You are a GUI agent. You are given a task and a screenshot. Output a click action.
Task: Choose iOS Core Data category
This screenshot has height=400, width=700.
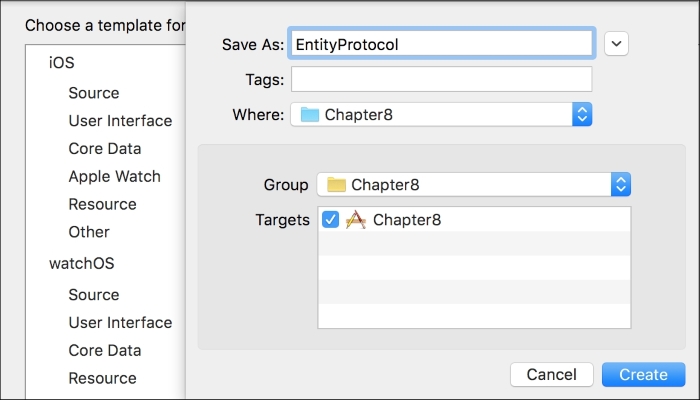104,149
